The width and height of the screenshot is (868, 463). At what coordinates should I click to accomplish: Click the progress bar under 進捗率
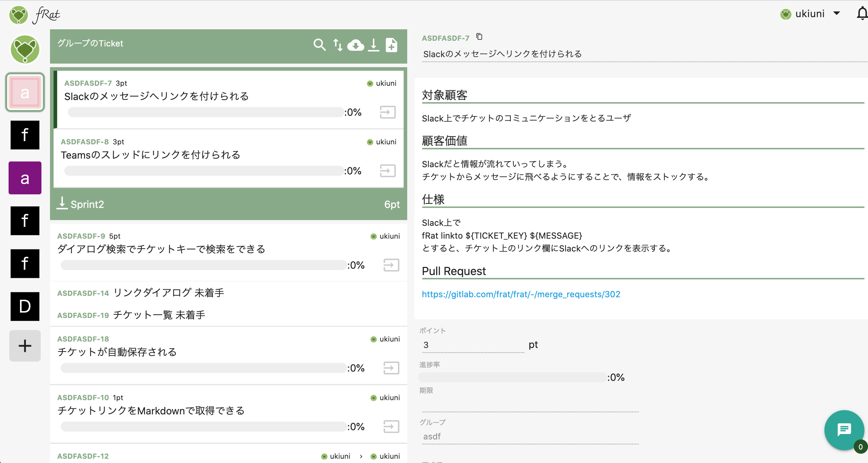pyautogui.click(x=512, y=377)
